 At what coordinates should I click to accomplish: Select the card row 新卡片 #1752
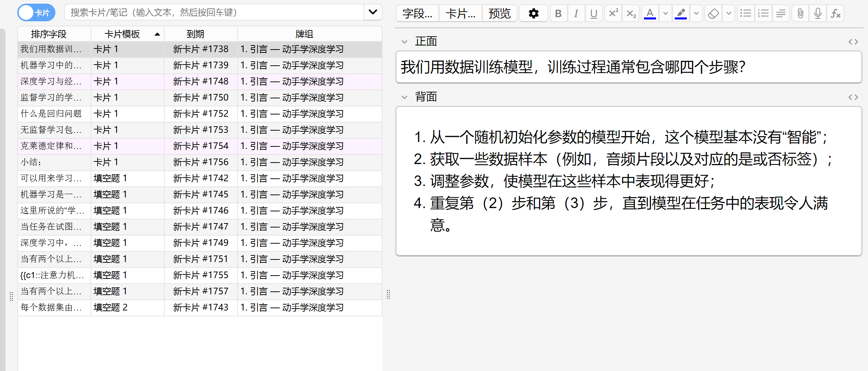200,114
